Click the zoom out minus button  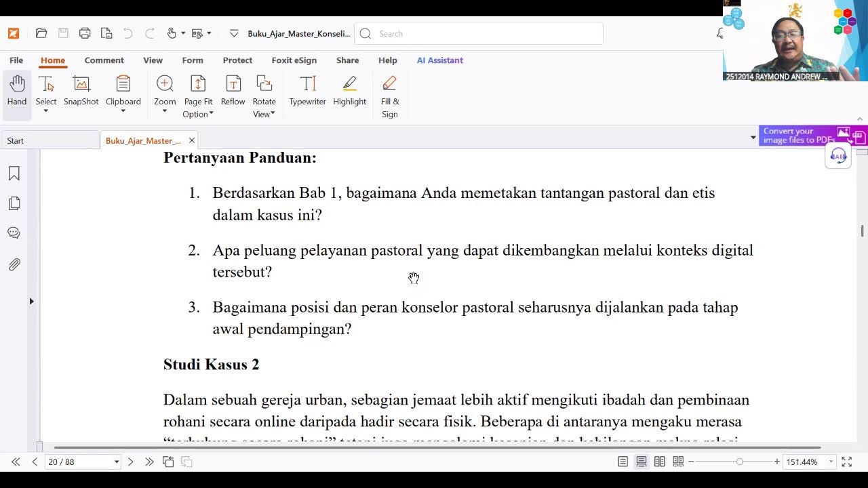(691, 462)
